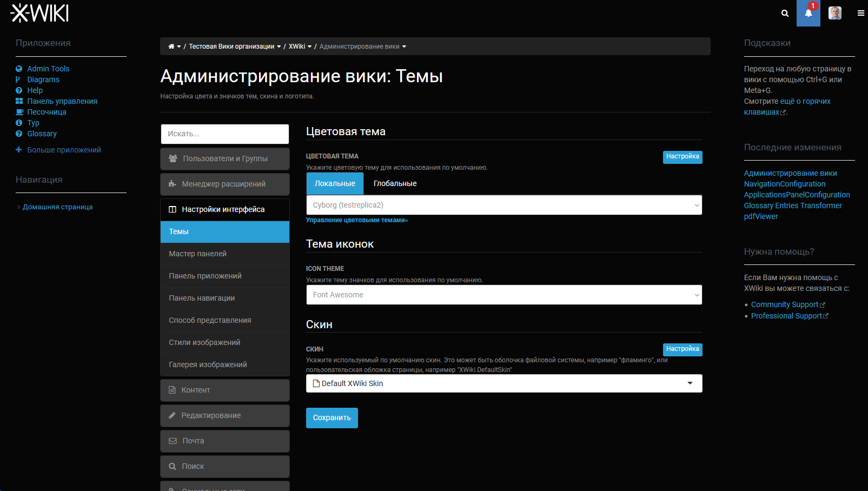
Task: Click the Тур info icon
Action: tap(19, 123)
